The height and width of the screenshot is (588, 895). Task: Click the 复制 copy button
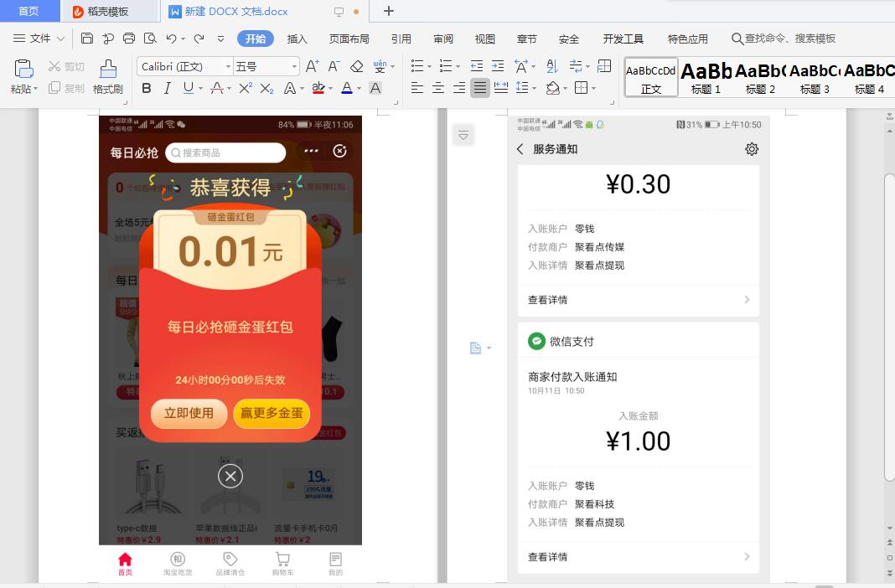pos(66,88)
